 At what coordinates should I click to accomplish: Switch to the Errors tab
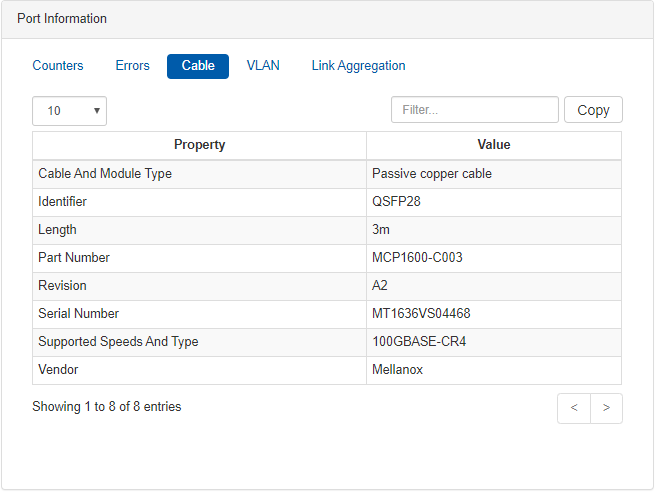tap(132, 66)
